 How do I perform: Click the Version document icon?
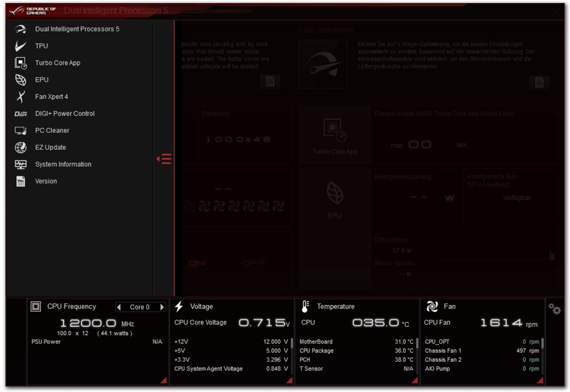coord(21,181)
